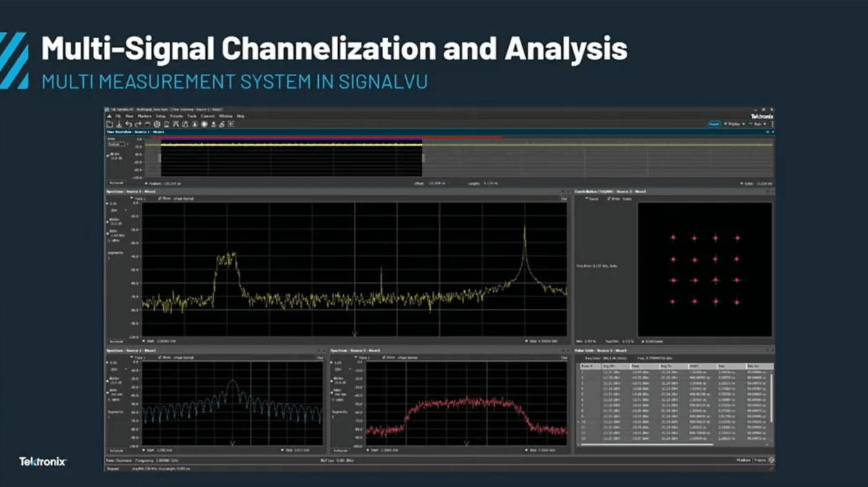Open the Markers menu
Viewport: 868px width, 487px height.
point(145,116)
